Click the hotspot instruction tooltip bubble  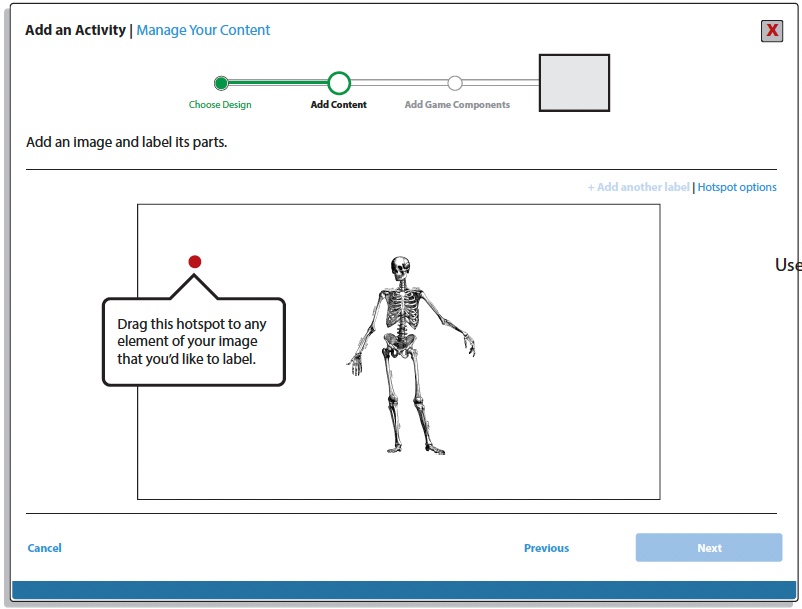[193, 341]
